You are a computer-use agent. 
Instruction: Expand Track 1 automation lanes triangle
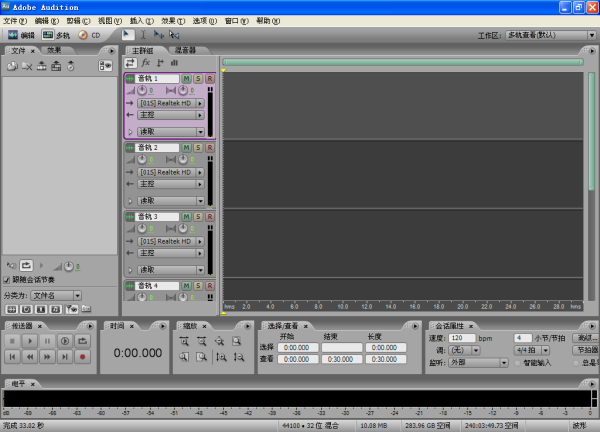tap(130, 132)
